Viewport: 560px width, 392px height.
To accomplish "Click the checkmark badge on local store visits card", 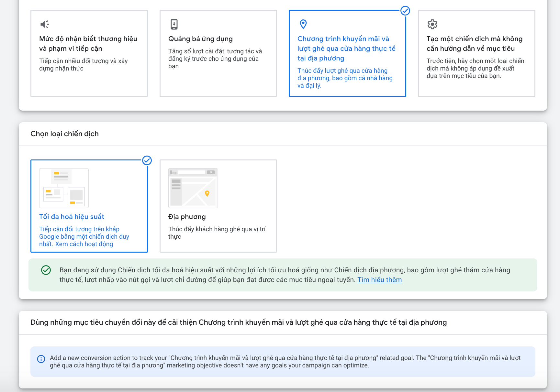I will pos(405,11).
